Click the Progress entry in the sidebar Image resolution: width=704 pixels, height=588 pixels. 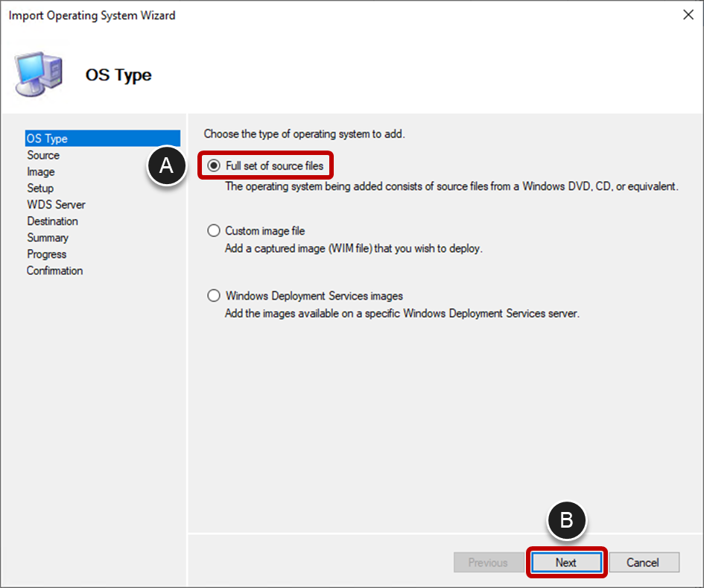[x=46, y=254]
